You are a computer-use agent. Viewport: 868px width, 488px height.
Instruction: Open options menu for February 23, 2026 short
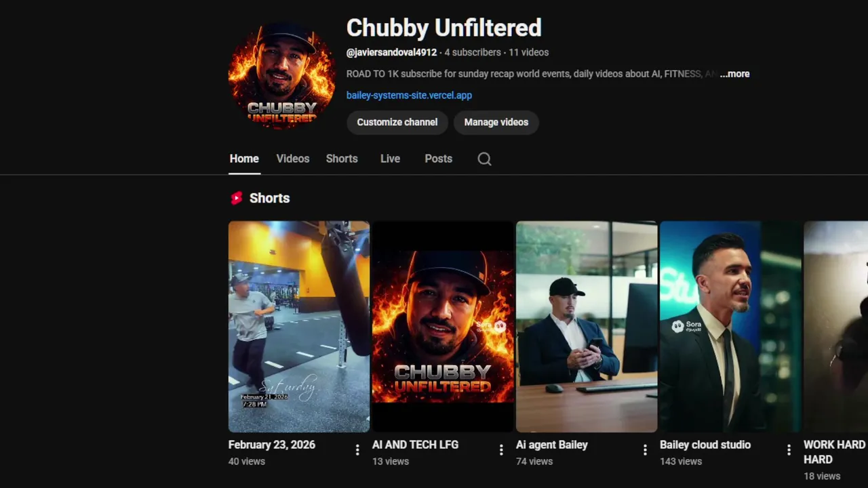357,450
